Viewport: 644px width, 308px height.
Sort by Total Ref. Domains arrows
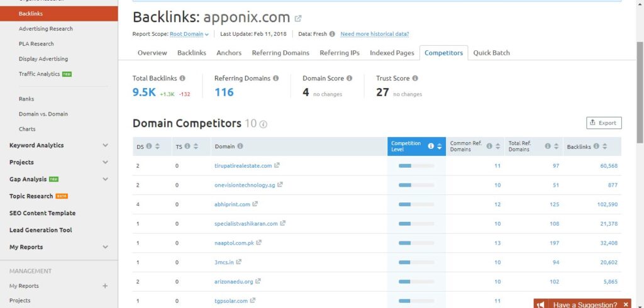[x=556, y=146]
